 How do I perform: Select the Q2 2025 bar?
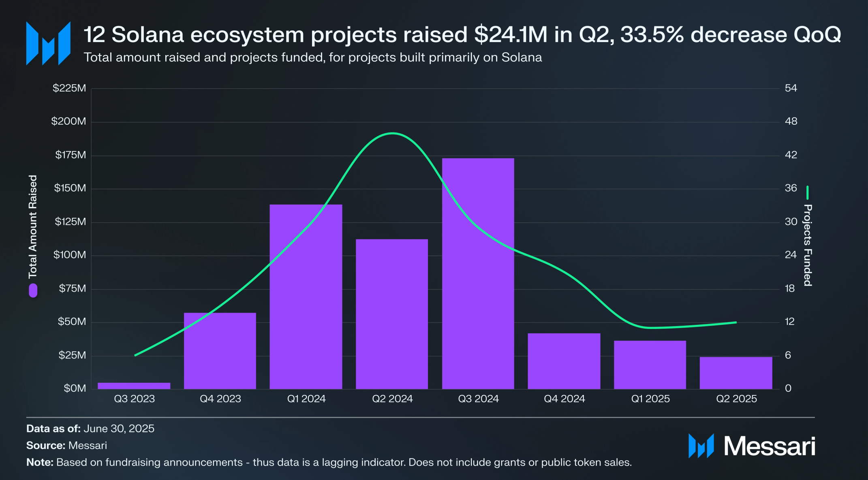[736, 373]
